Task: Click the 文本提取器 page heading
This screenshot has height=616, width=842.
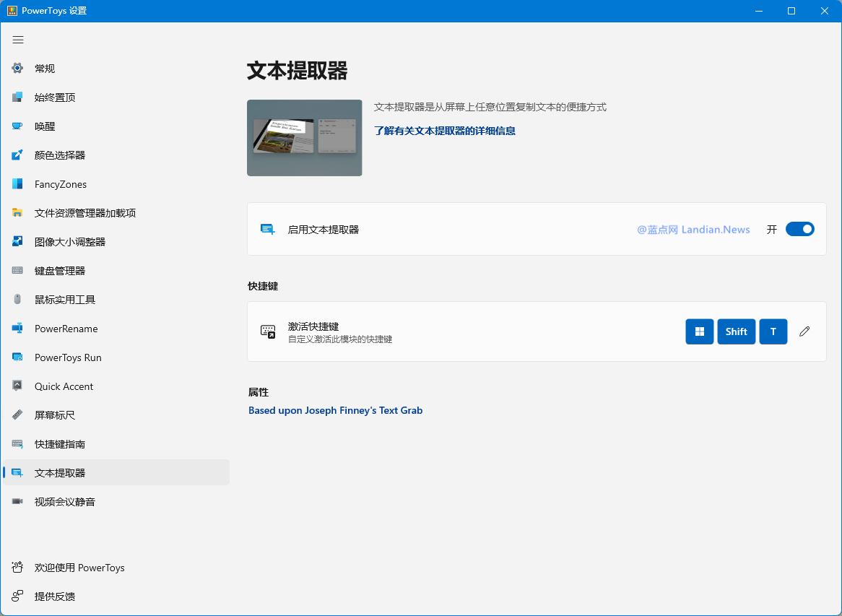Action: (297, 71)
